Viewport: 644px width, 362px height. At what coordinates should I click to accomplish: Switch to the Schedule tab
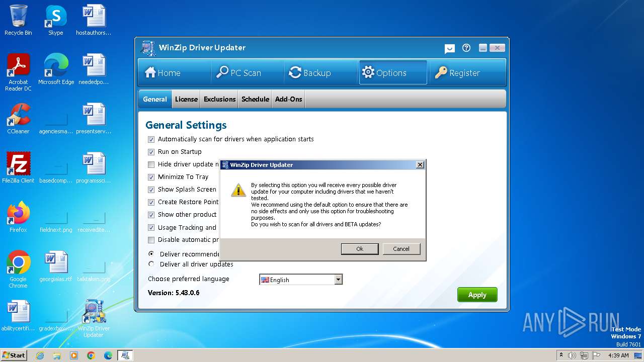tap(255, 99)
